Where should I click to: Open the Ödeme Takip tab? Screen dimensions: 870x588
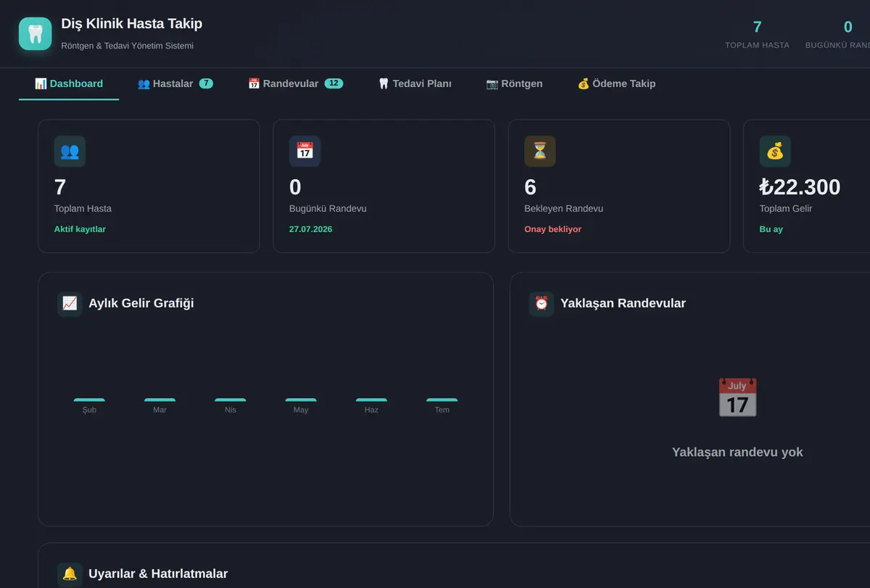(616, 83)
